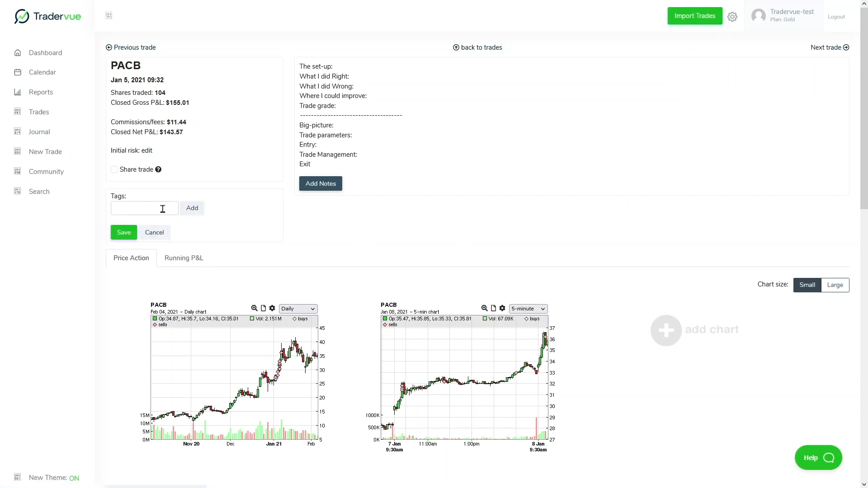This screenshot has width=868, height=488.
Task: Switch chart size to Large
Action: click(x=835, y=285)
